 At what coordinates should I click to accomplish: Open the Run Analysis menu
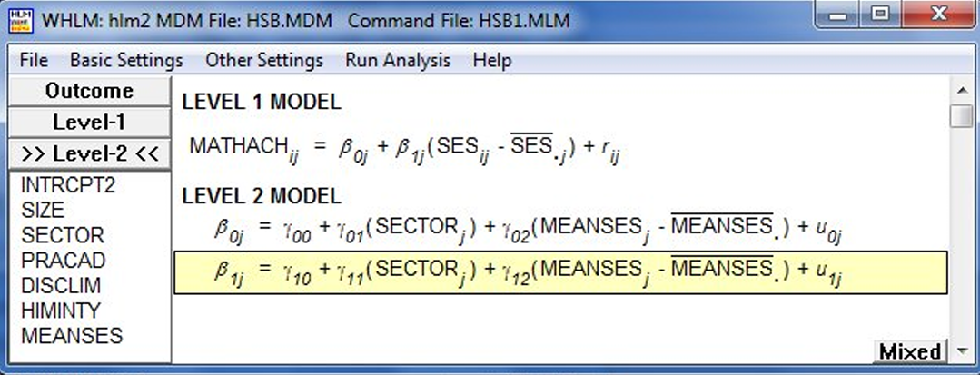pos(398,61)
